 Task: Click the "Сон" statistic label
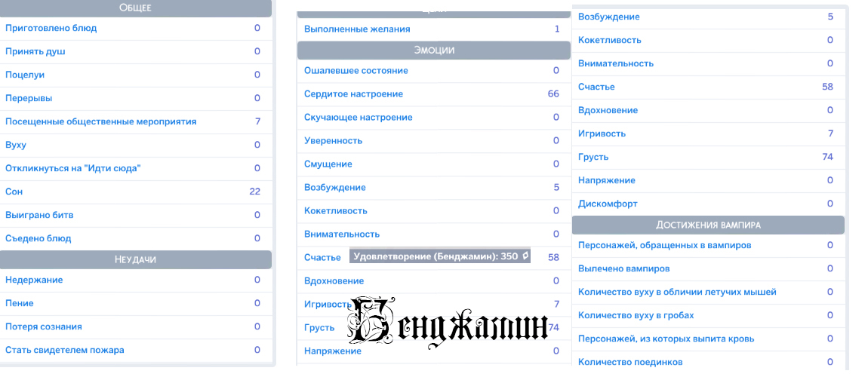14,192
